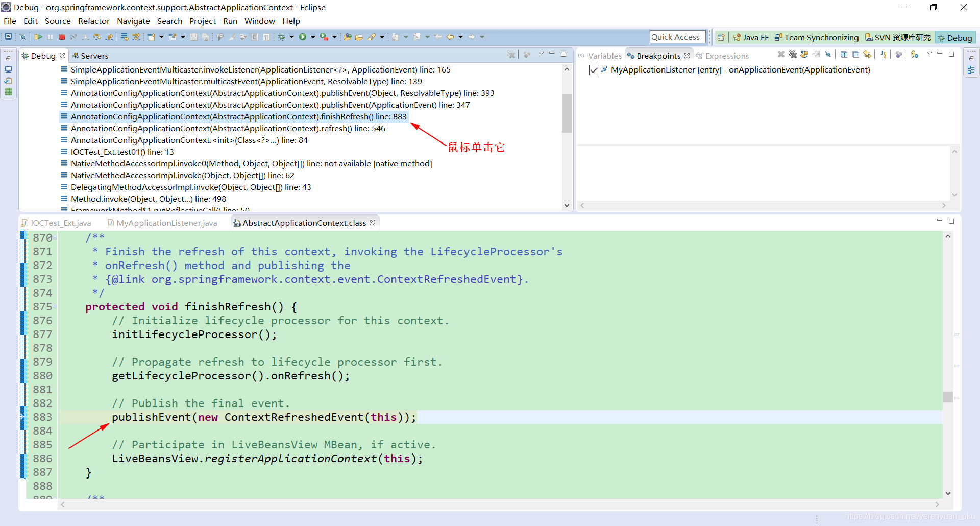
Task: Click the Resume debug icon
Action: tap(38, 37)
